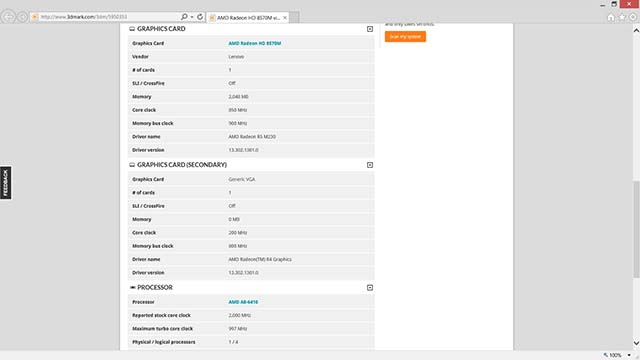The image size is (640, 360).
Task: Open the browser Home icon
Action: coord(611,17)
